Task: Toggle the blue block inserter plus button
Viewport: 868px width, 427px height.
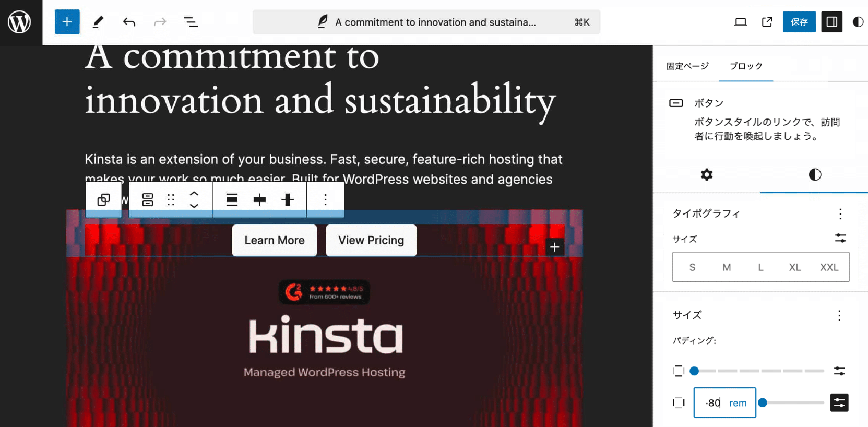Action: pos(67,22)
